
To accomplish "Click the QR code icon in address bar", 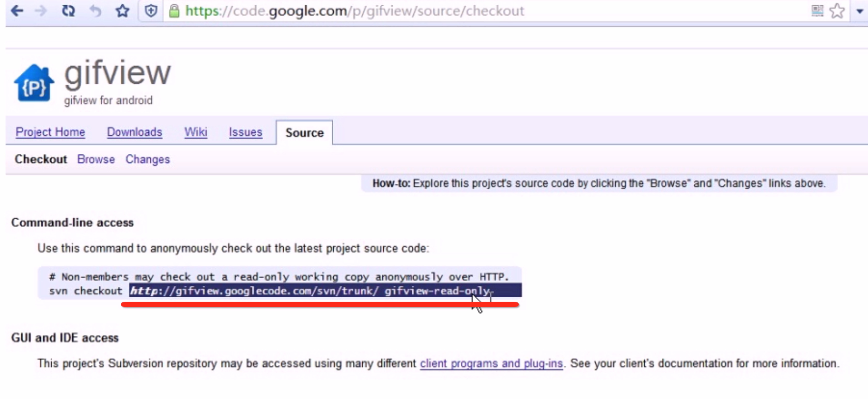I will (817, 11).
